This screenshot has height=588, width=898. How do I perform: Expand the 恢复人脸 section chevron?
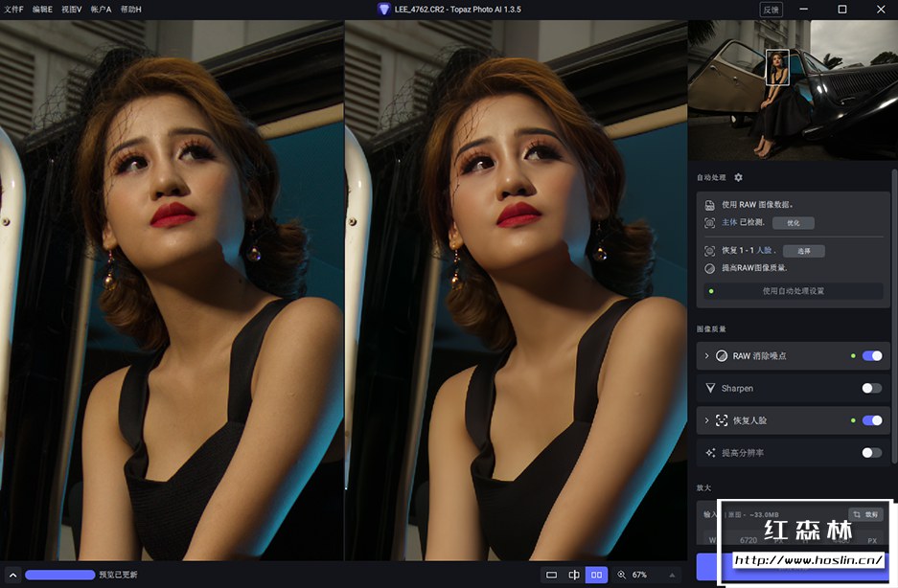click(x=706, y=420)
